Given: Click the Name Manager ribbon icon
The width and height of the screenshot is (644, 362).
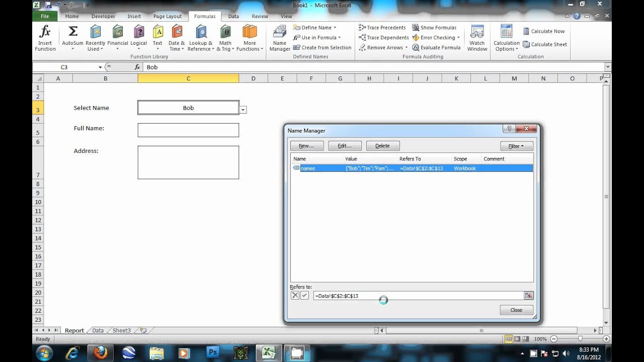Looking at the screenshot, I should [x=280, y=38].
